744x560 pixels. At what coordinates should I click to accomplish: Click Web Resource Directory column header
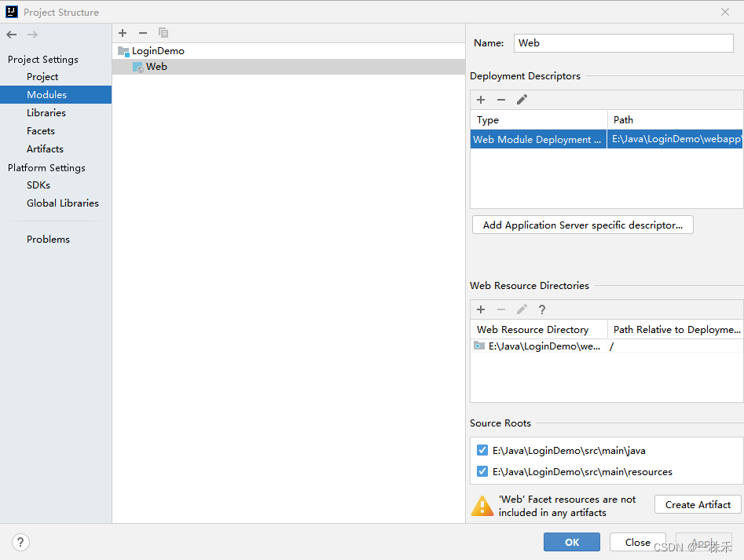pyautogui.click(x=538, y=330)
